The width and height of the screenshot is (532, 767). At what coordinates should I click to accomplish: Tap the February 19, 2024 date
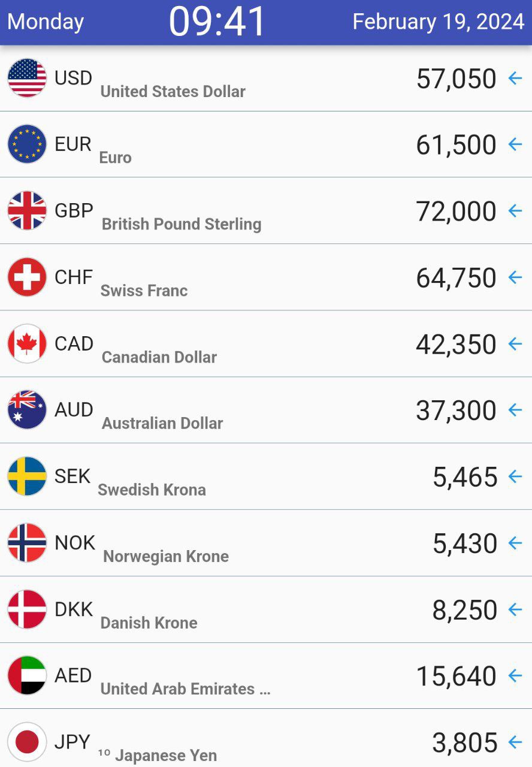tap(439, 22)
